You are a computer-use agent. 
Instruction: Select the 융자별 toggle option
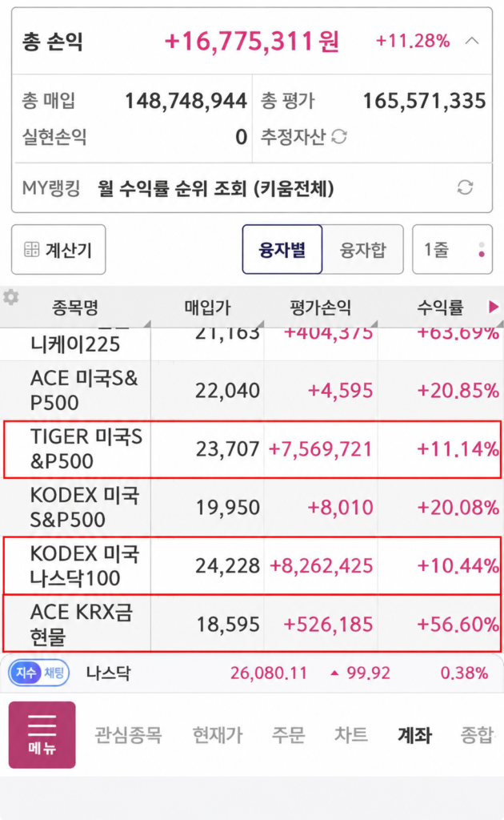[x=282, y=250]
